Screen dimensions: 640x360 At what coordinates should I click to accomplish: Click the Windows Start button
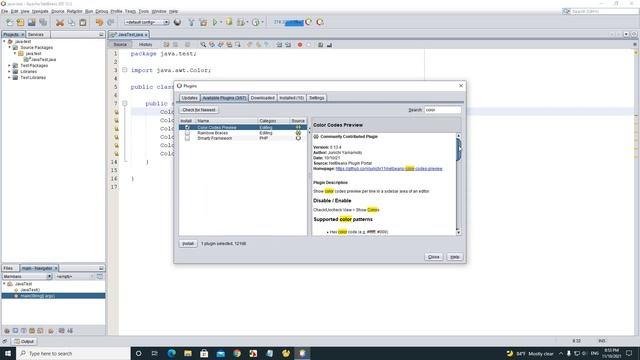pyautogui.click(x=8, y=353)
